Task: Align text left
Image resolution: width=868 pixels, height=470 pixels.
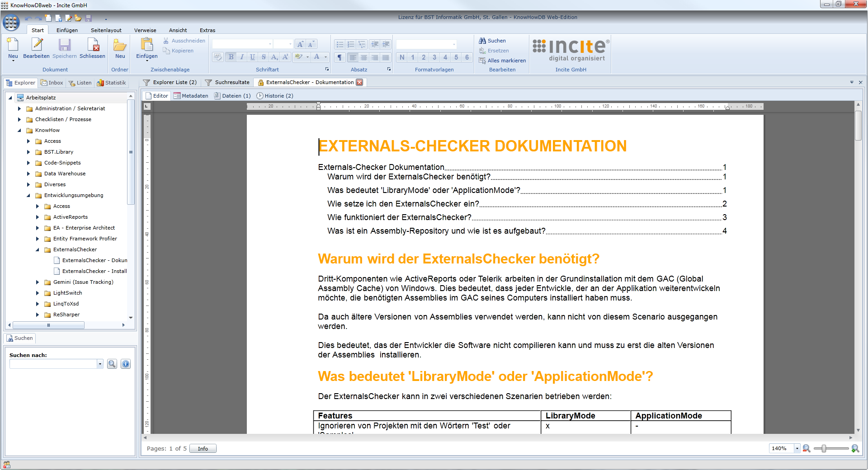Action: [x=353, y=57]
